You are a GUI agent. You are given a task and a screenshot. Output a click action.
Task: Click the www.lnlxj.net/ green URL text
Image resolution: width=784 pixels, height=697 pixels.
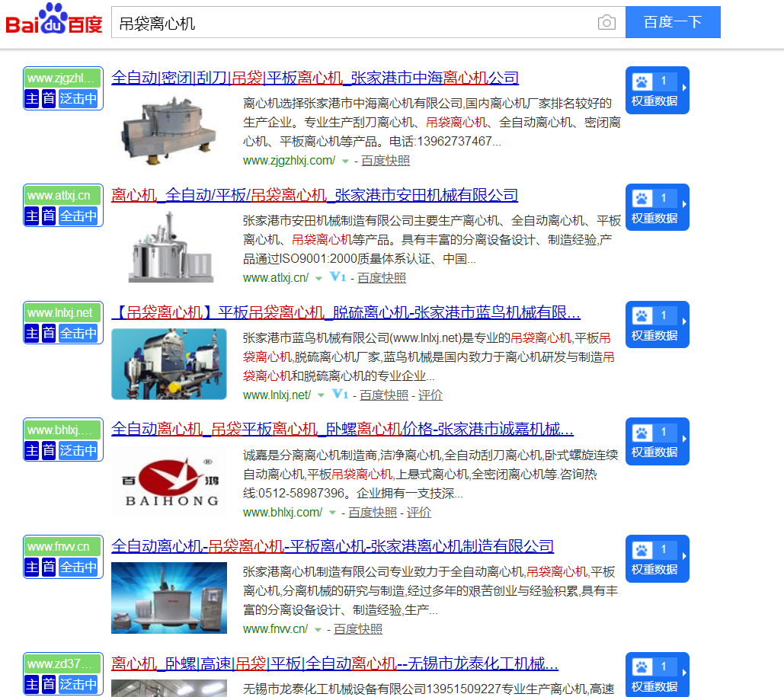point(277,395)
